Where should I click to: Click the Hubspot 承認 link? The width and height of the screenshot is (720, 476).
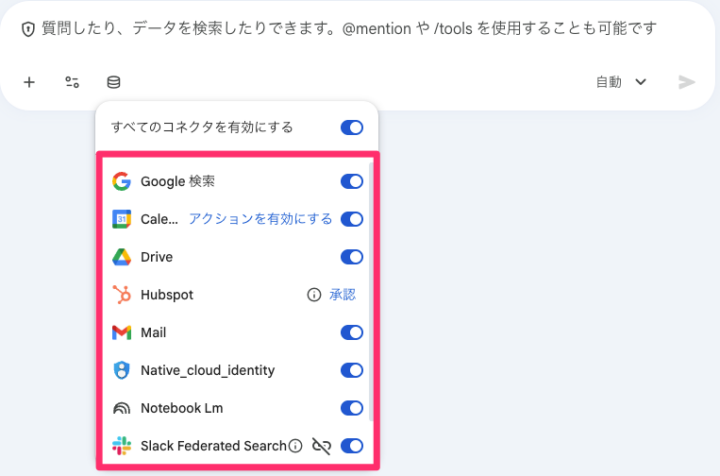coord(342,295)
